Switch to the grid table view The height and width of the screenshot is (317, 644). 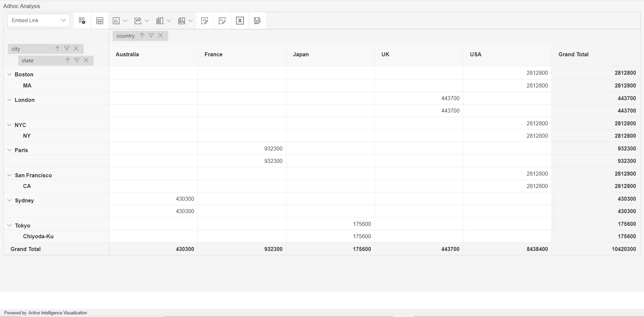click(x=100, y=21)
